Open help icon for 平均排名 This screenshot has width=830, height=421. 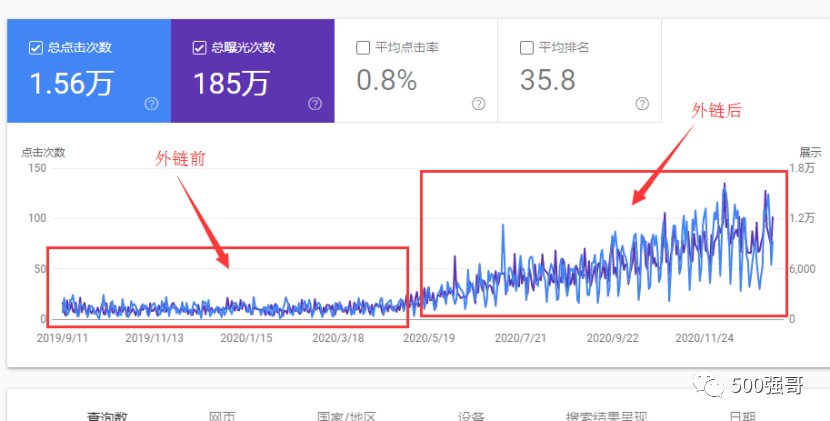click(x=642, y=103)
